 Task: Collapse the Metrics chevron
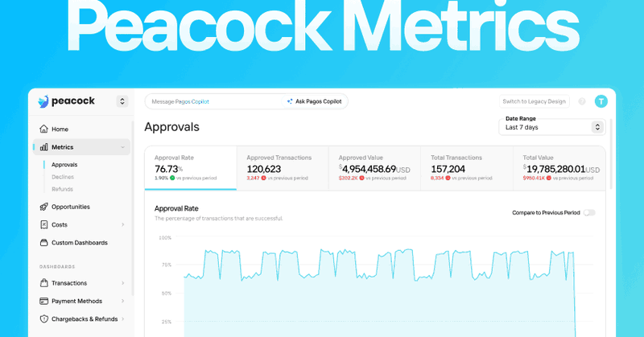pyautogui.click(x=122, y=147)
